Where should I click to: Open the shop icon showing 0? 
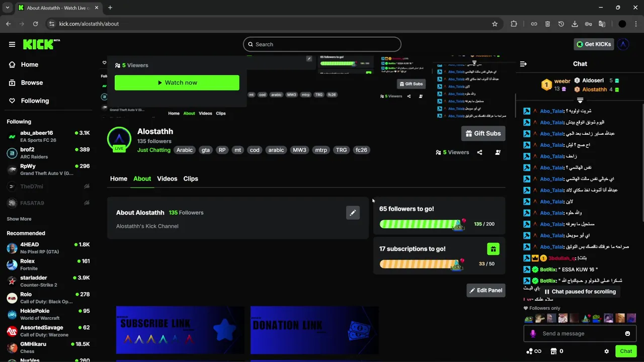pos(556,351)
